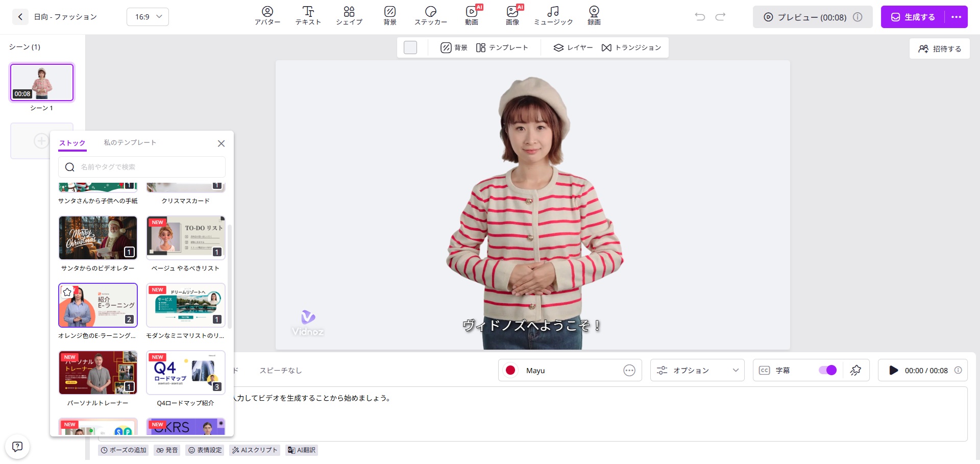Open the シェイプ (Shape) tool
980x464 pixels.
tap(349, 16)
